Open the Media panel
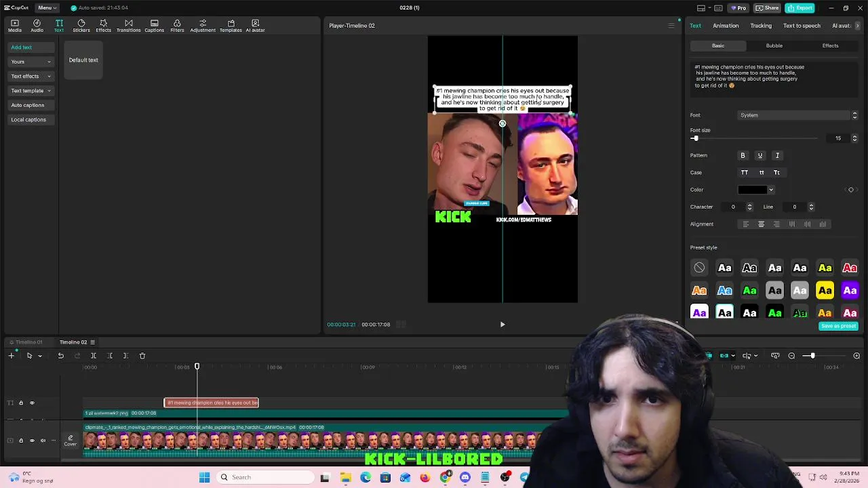This screenshot has width=868, height=488. point(15,26)
